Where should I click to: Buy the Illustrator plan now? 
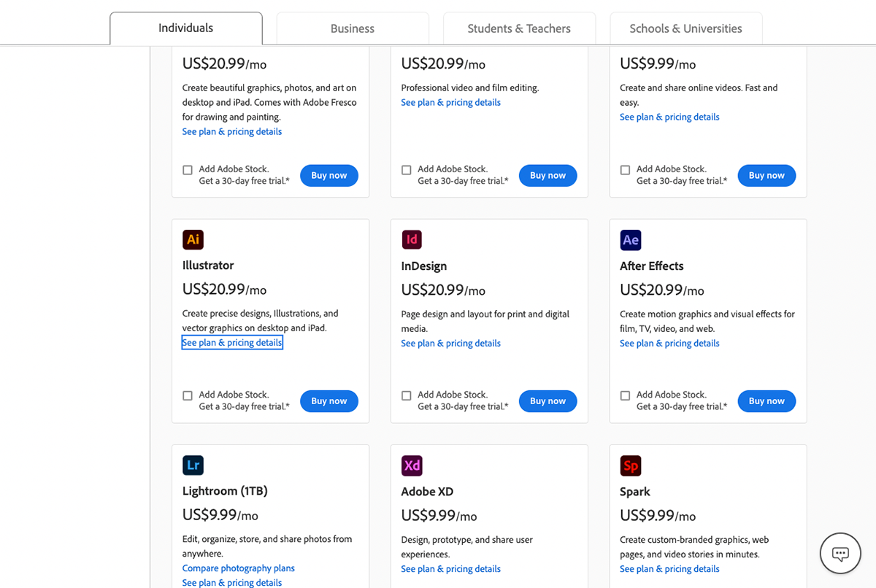[328, 401]
